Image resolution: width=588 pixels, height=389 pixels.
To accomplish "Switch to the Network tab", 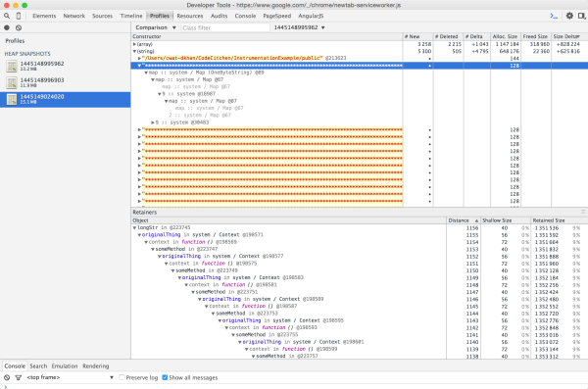I will (x=73, y=16).
